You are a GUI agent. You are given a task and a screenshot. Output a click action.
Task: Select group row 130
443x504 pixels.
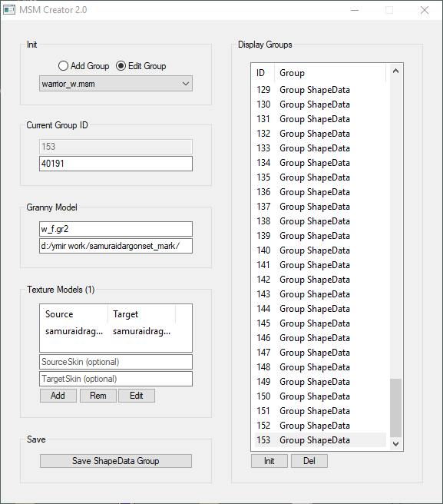point(320,104)
